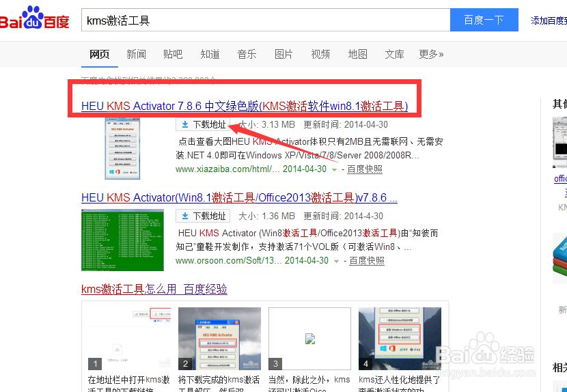This screenshot has width=567, height=392.
Task: Switch to the 文库 tab
Action: (395, 54)
